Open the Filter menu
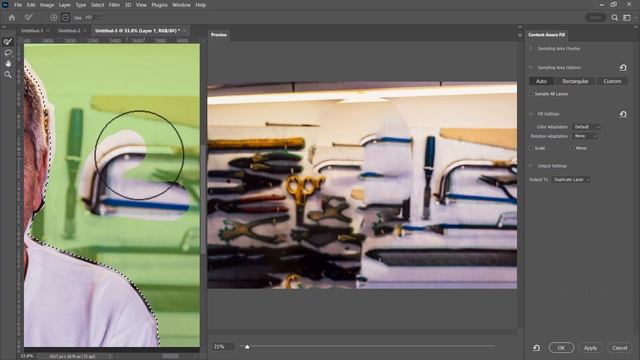The width and height of the screenshot is (640, 360). click(x=114, y=5)
